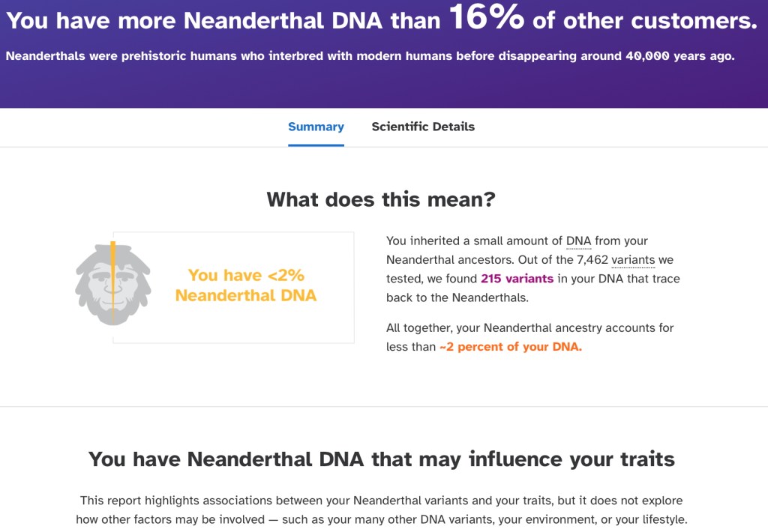Image resolution: width=768 pixels, height=532 pixels.
Task: Open the Scientific Details tab
Action: pyautogui.click(x=423, y=127)
